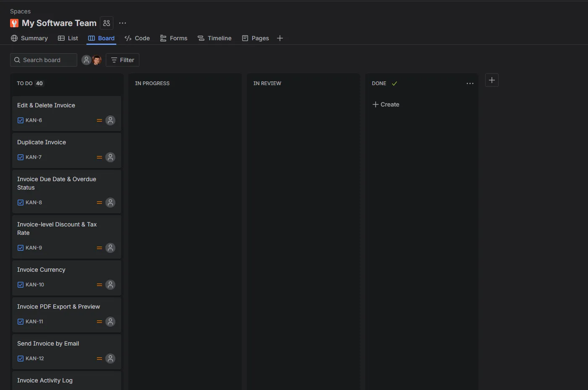The image size is (588, 390).
Task: Open the team members icon beside the title
Action: [x=107, y=23]
